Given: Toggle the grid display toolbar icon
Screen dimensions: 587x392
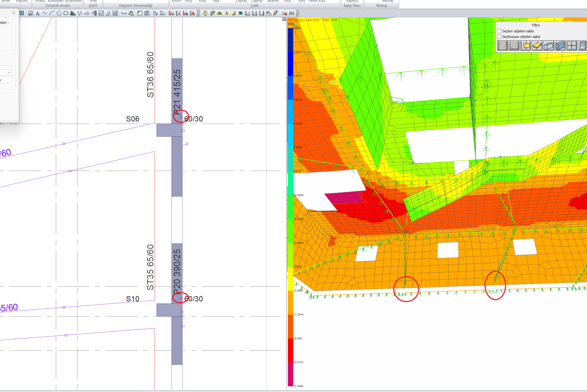Looking at the screenshot, I should [22, 13].
